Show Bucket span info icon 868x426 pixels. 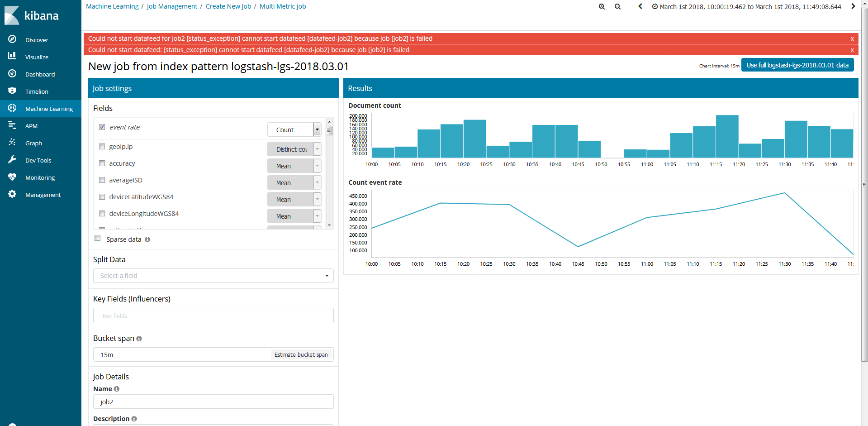[x=139, y=339]
